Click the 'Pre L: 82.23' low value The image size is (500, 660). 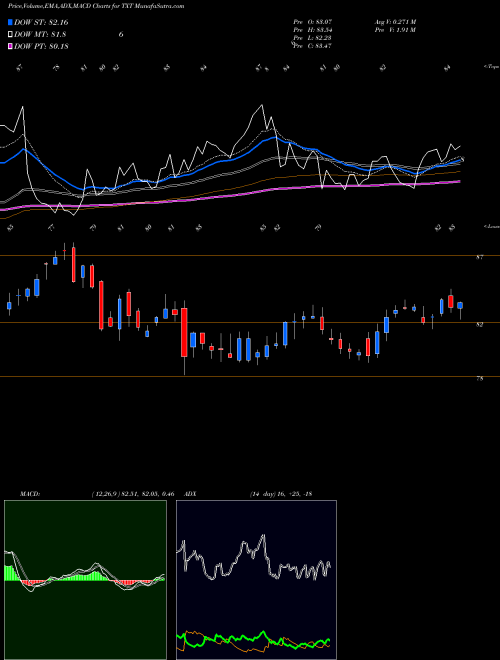click(313, 38)
